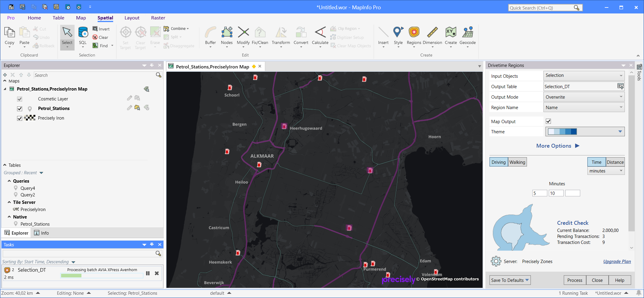Click the Selection_DT task progress bar
644x298 pixels.
pos(102,276)
